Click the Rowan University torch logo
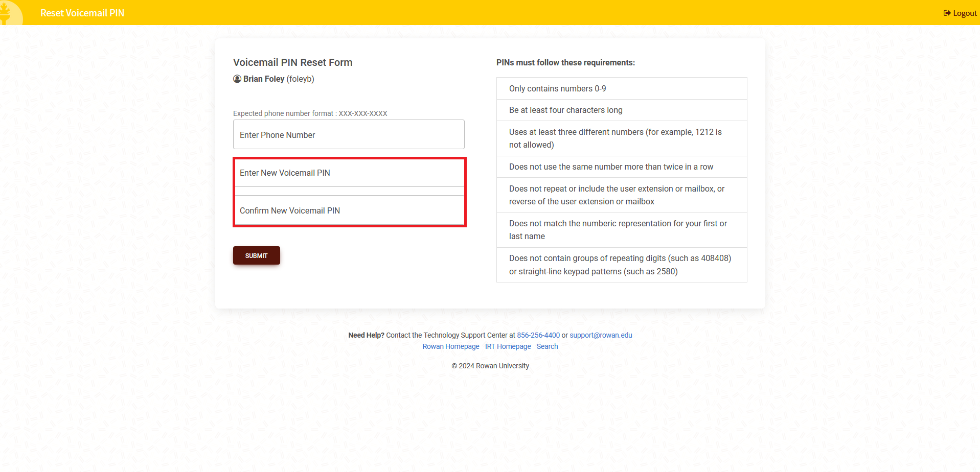The image size is (980, 472). click(11, 12)
